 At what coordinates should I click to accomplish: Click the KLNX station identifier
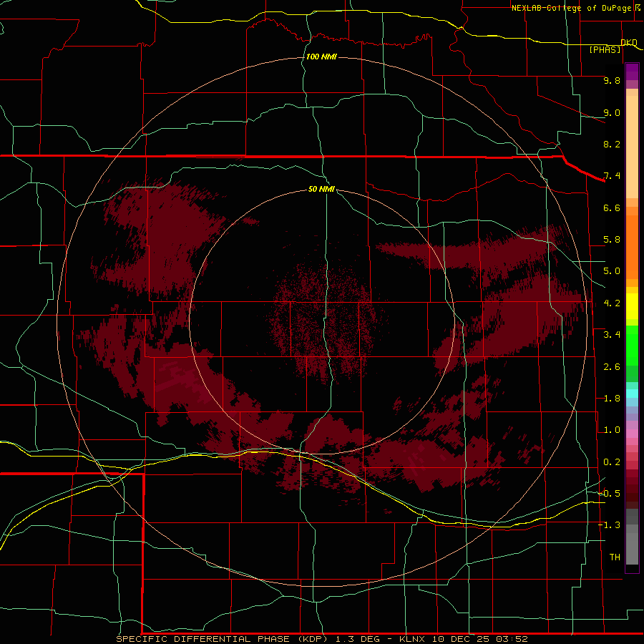413,639
